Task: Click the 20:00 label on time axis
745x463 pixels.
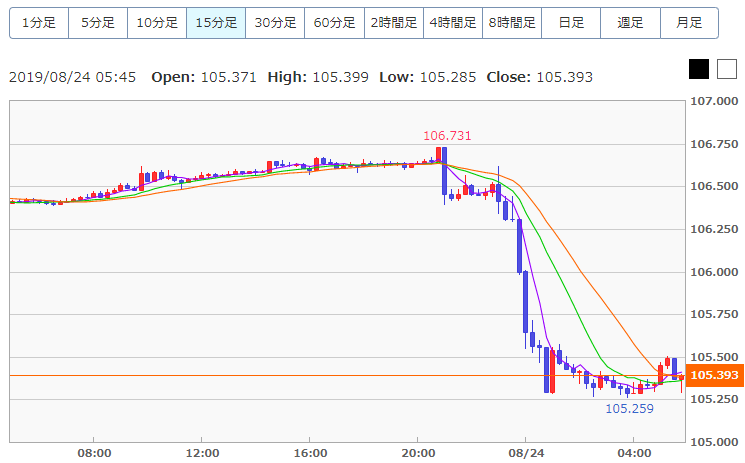Action: tap(417, 452)
